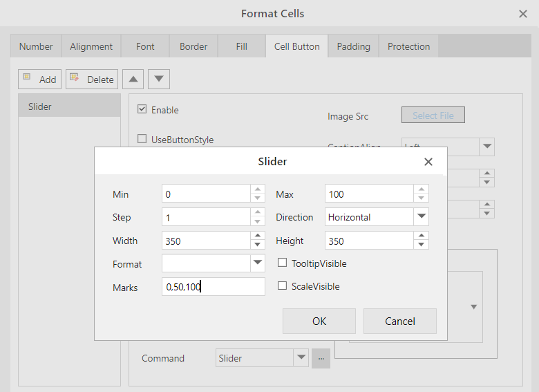Open the Protection tab
The width and height of the screenshot is (539, 392).
click(408, 46)
